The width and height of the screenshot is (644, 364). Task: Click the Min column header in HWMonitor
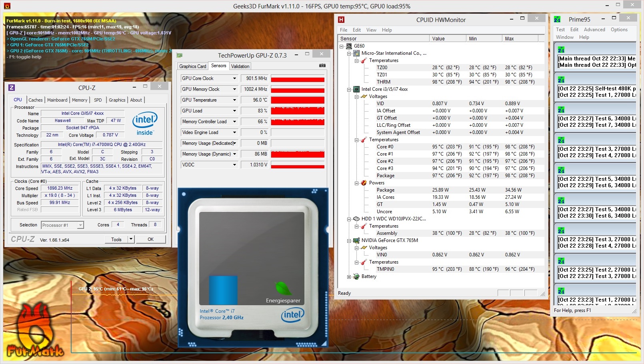tap(484, 39)
